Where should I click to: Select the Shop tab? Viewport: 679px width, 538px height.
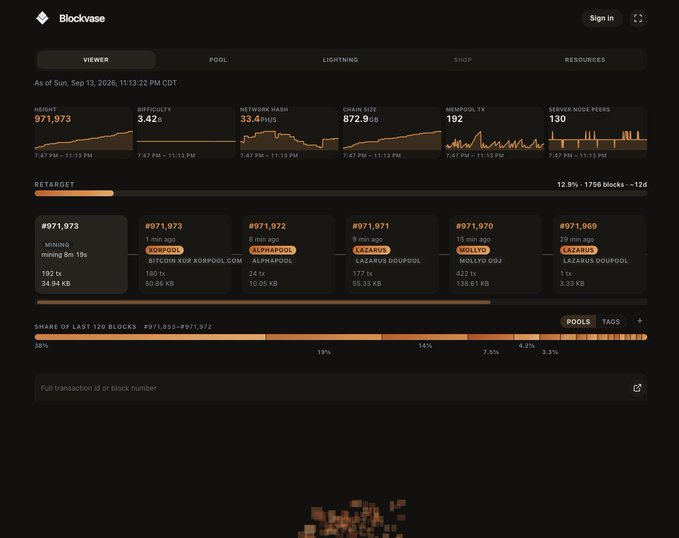tap(462, 60)
